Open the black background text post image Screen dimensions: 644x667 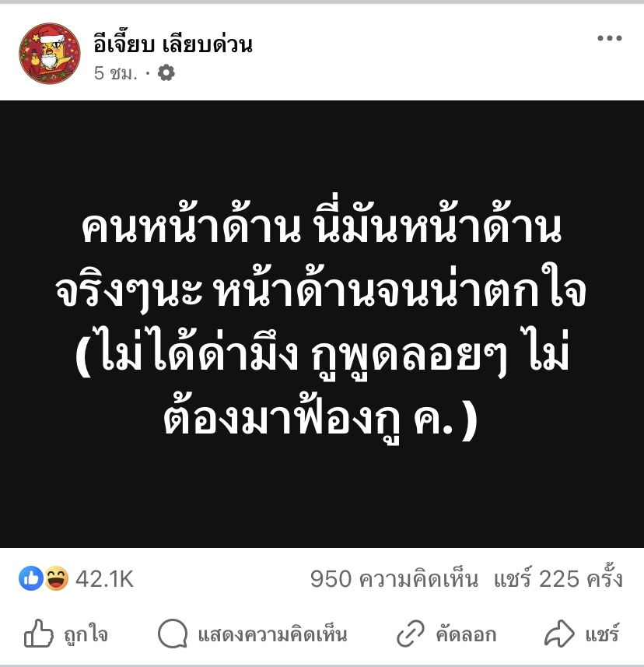pos(322,324)
